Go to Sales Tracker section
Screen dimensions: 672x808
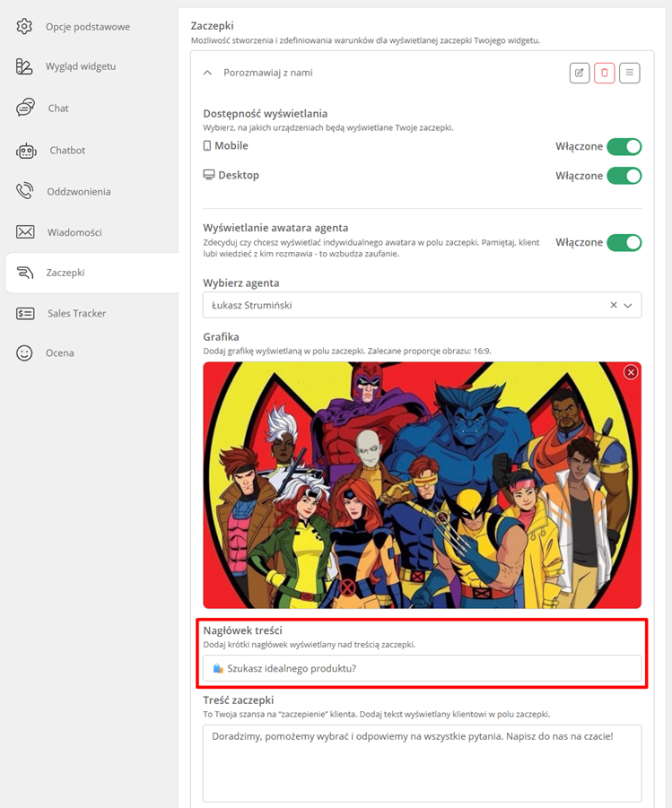[x=77, y=313]
